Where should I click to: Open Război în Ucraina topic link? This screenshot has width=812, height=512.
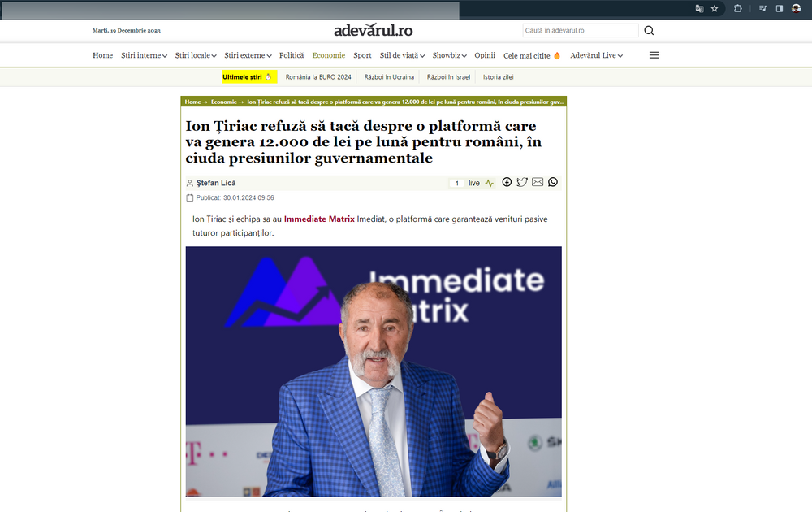tap(389, 77)
